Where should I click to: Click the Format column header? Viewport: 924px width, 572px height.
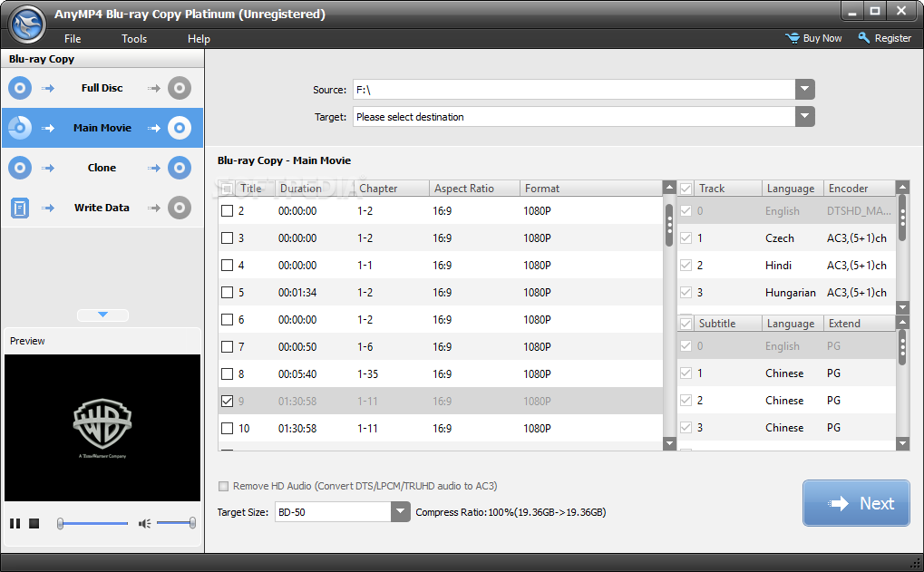tap(591, 189)
